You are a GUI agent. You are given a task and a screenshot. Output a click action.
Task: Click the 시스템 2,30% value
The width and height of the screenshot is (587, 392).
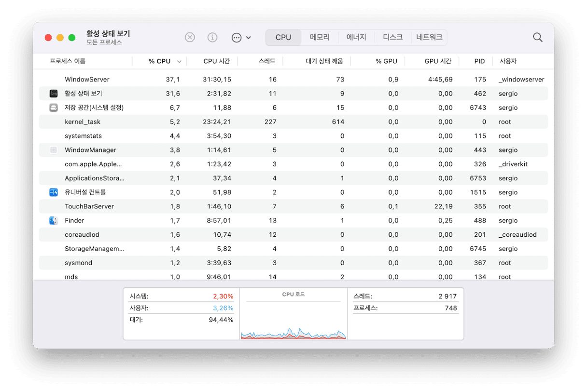coord(223,296)
